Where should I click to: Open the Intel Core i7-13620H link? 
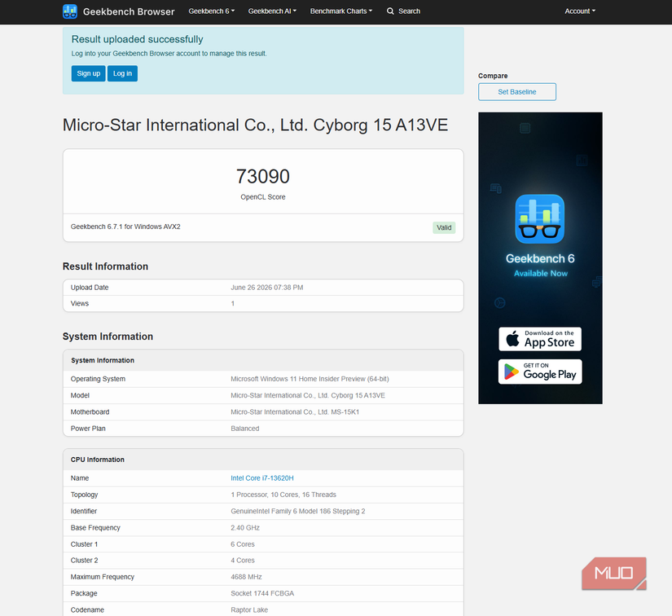point(261,478)
